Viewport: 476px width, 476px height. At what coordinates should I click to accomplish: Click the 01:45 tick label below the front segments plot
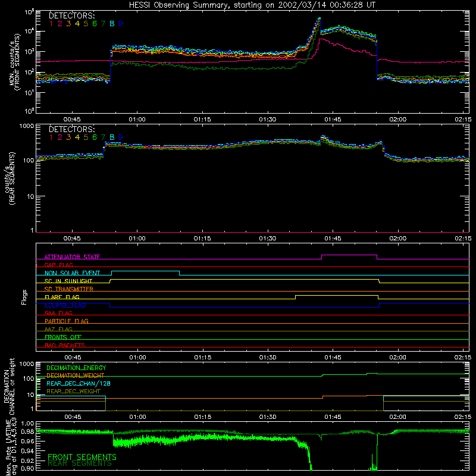click(333, 120)
